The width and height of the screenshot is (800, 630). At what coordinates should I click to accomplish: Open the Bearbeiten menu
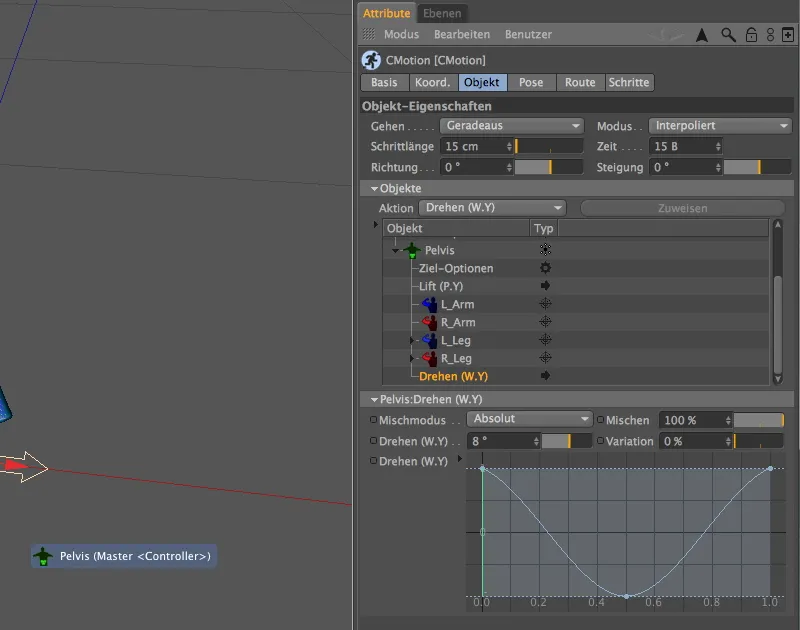tap(461, 33)
